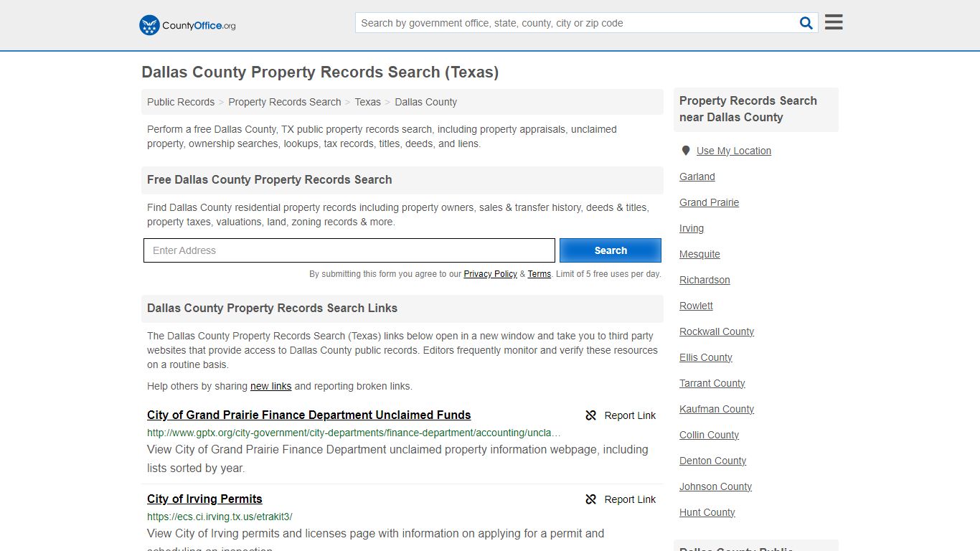Report Link for Grand Prairie Unclaimed Funds
Screen dimensions: 980x551
point(630,415)
